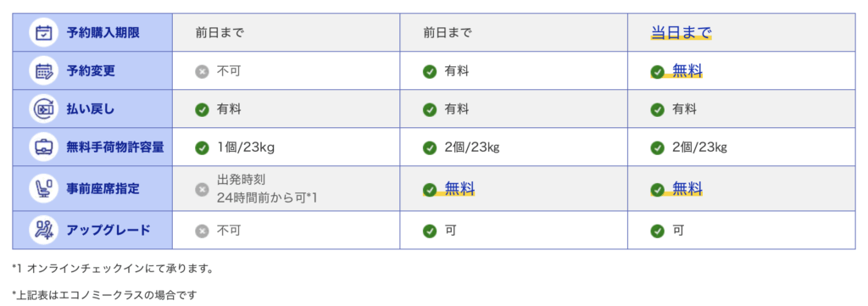Viewport: 868px width, 306px height.
Task: Click the オンラインチェックイン footnote text
Action: coord(113,269)
